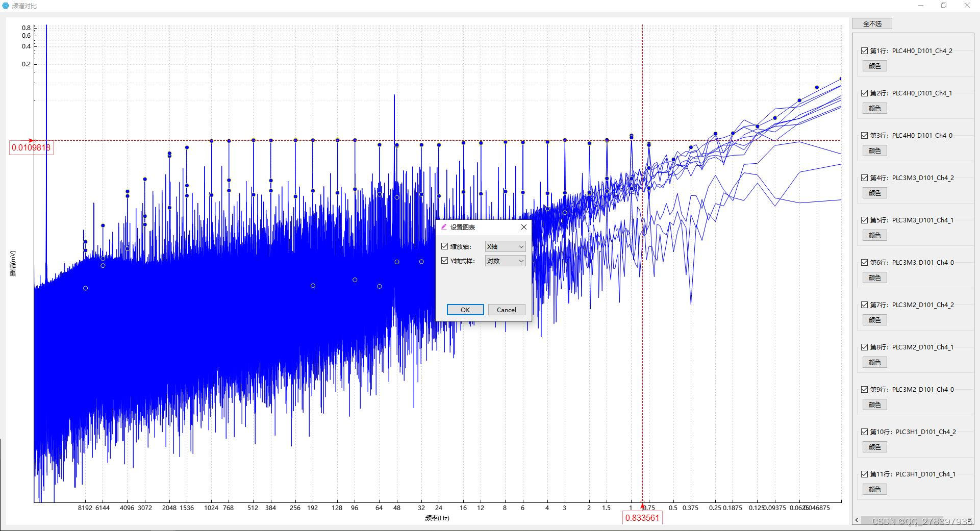This screenshot has height=531, width=980.
Task: Click 颜色 button under 第10行 PLC3H1_D101_Ch4_2
Action: pyautogui.click(x=874, y=447)
